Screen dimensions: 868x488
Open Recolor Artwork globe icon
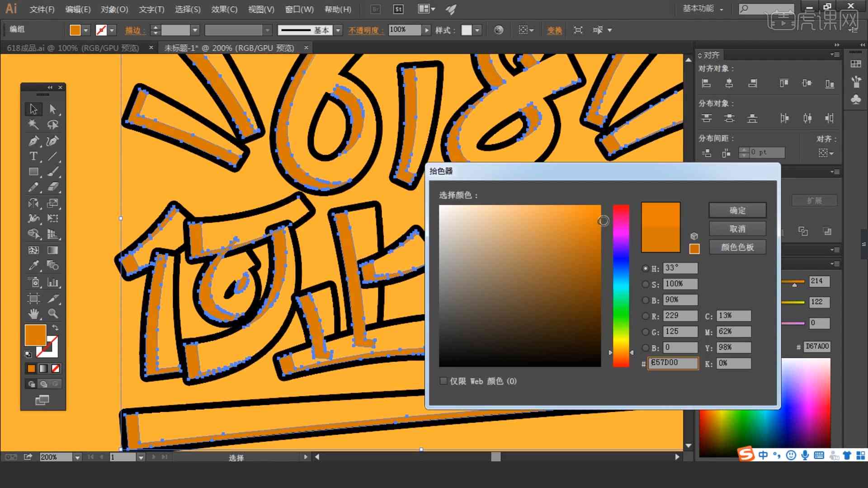(x=499, y=30)
